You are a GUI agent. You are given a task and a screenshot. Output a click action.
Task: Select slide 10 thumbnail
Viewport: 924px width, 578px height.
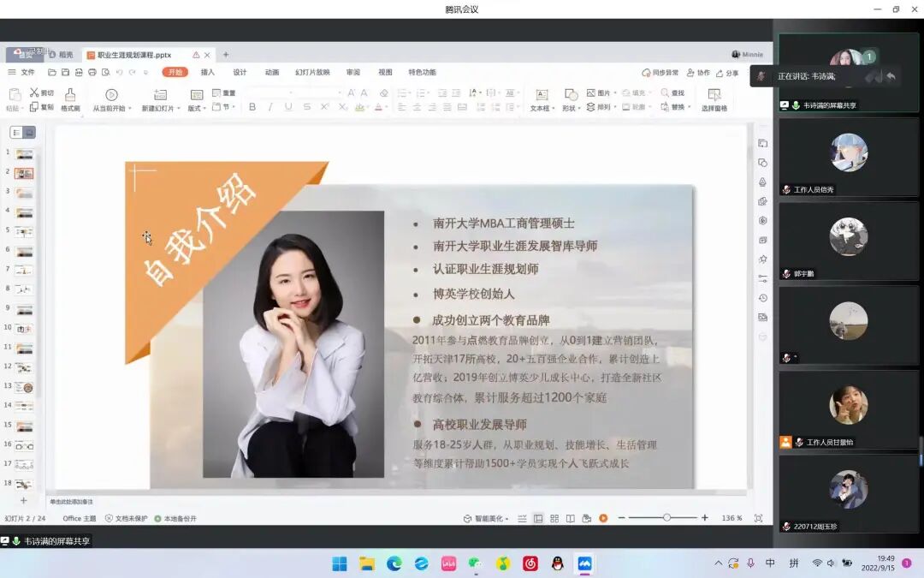tap(24, 329)
